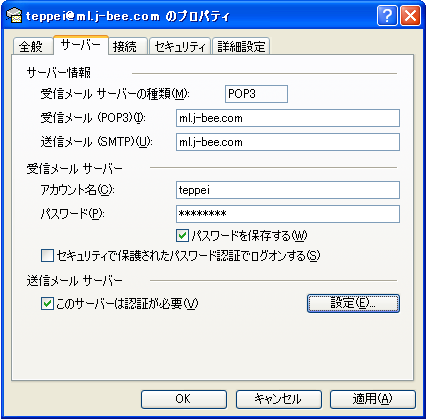Open the 詳細設定 tab

tap(241, 46)
